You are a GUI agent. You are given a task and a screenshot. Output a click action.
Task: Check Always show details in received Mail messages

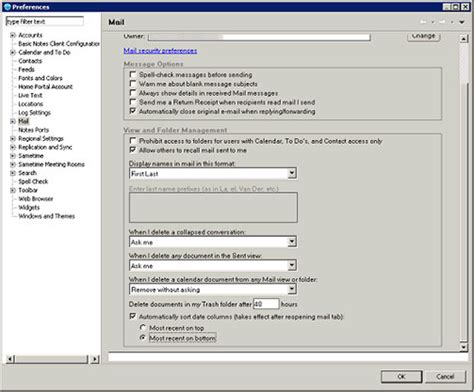pos(133,92)
